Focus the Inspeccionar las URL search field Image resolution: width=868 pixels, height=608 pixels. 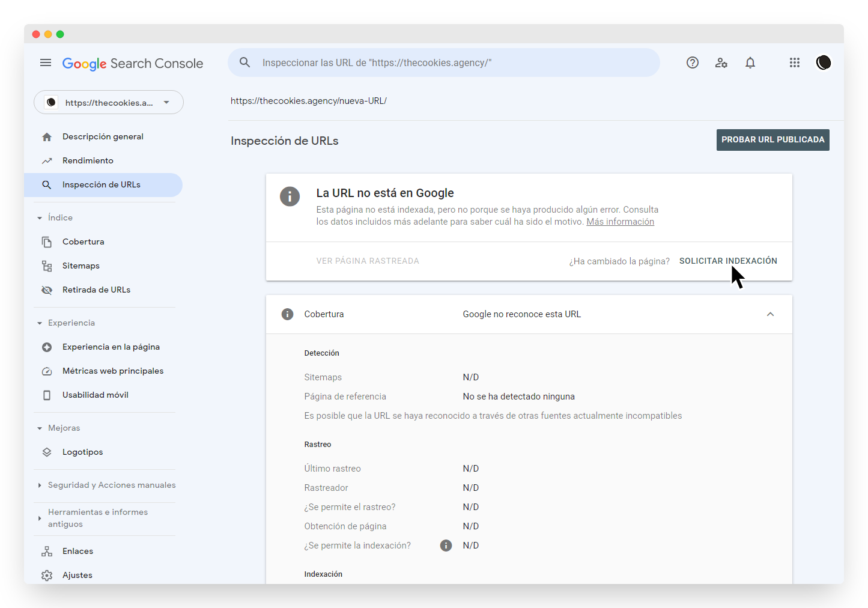[x=444, y=62]
